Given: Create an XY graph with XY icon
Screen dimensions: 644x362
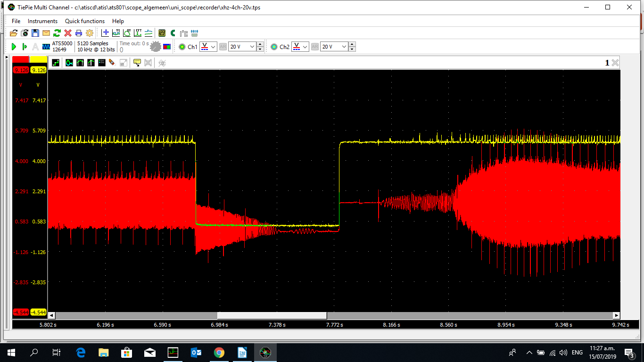Looking at the screenshot, I should [x=127, y=33].
